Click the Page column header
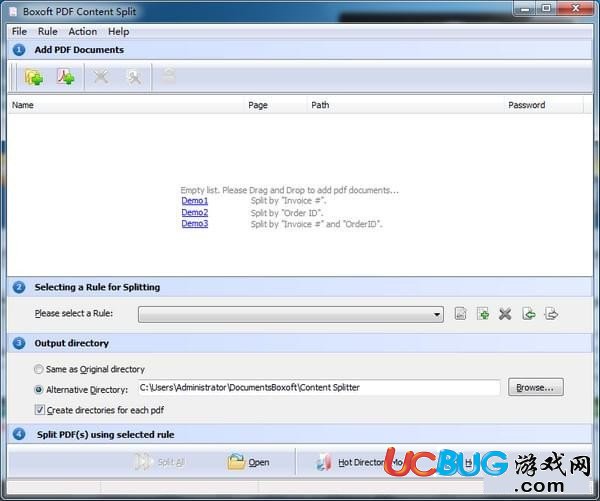 [276, 105]
